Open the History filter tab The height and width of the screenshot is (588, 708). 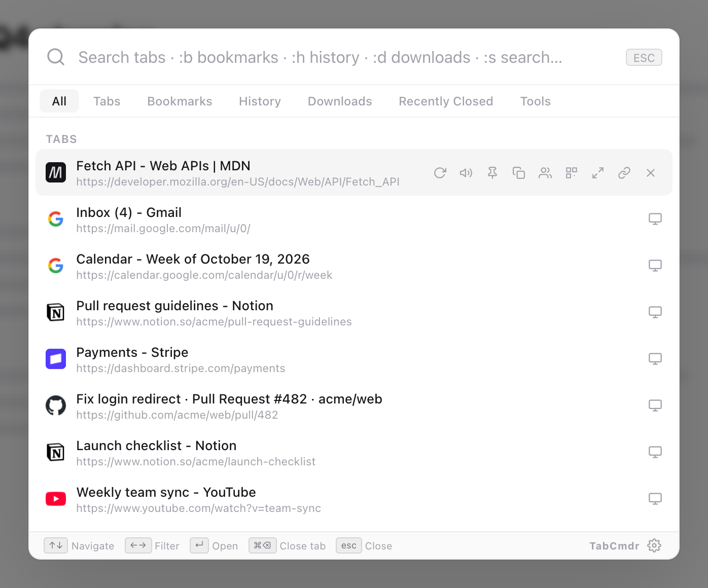[x=260, y=101]
